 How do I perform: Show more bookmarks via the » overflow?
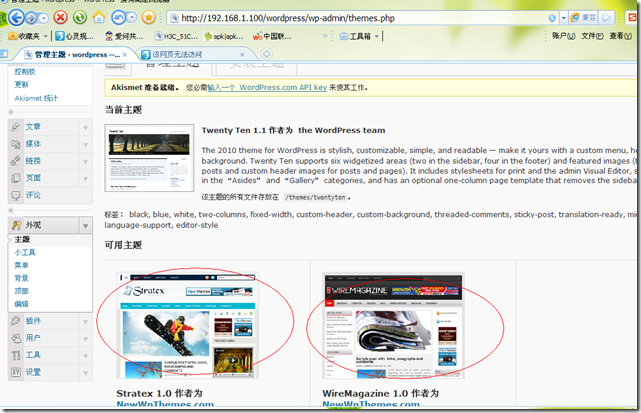pyautogui.click(x=325, y=36)
